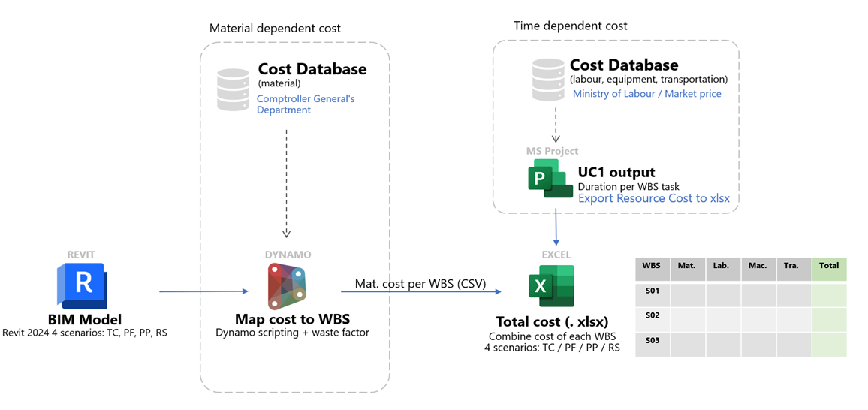Select the 'Tra.' table header cell
This screenshot has height=410, width=868.
coord(794,269)
